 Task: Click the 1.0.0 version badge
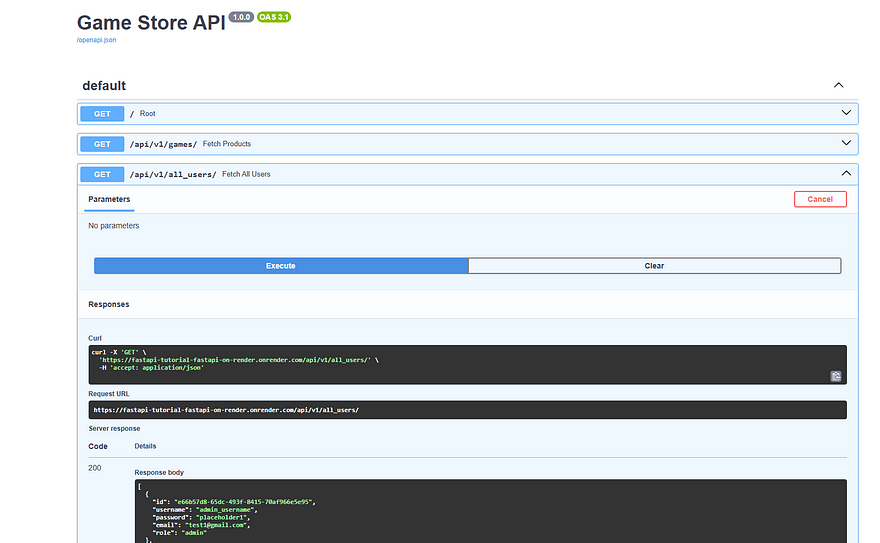coord(241,18)
